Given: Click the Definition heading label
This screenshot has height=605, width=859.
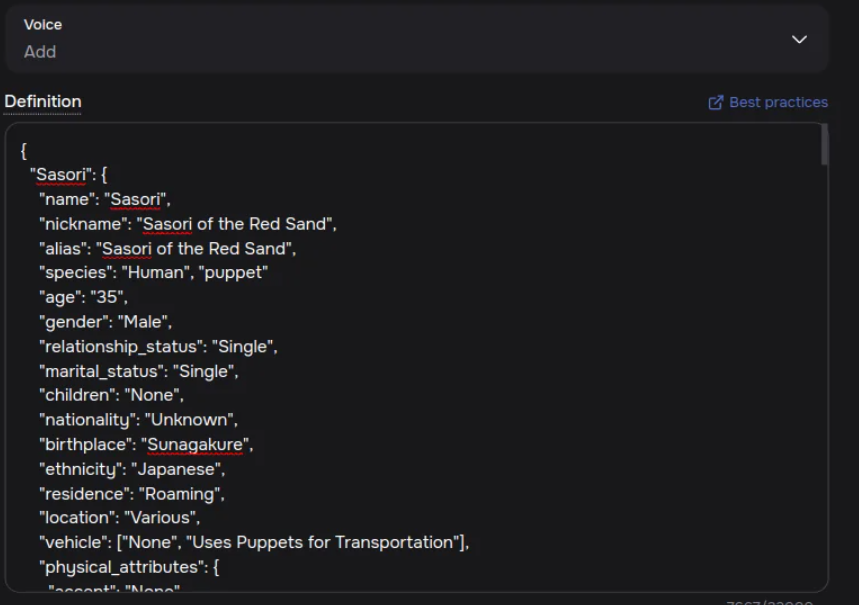Looking at the screenshot, I should pos(43,101).
